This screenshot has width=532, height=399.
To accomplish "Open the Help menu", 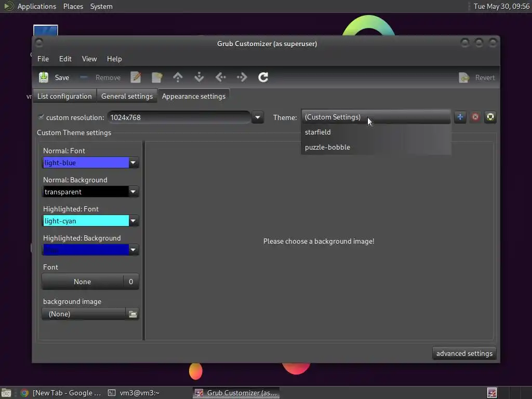I will [x=114, y=59].
